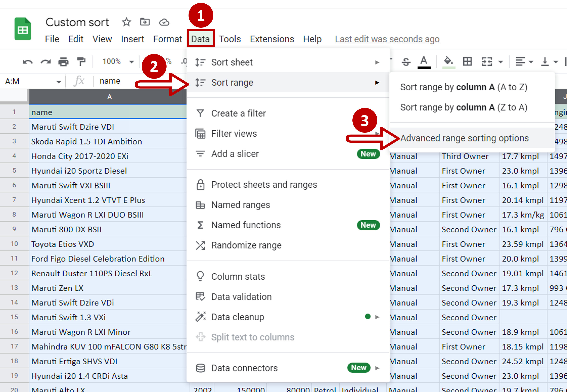Open the Tools menu

coord(230,39)
